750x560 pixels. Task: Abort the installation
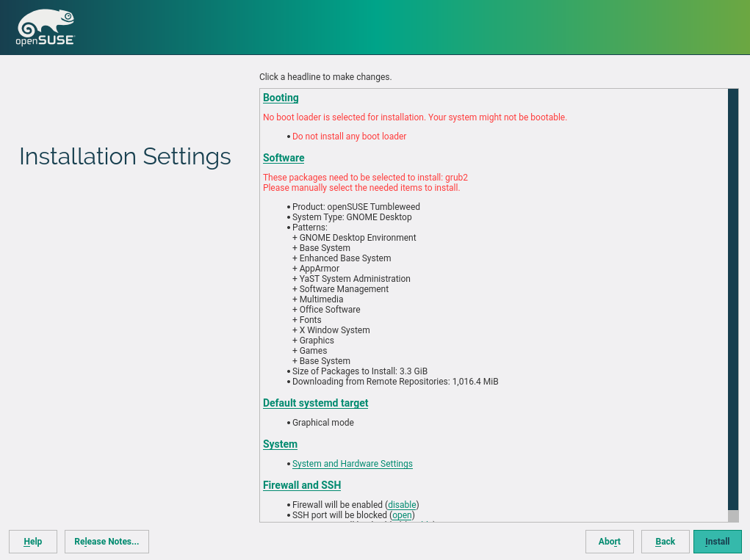609,542
